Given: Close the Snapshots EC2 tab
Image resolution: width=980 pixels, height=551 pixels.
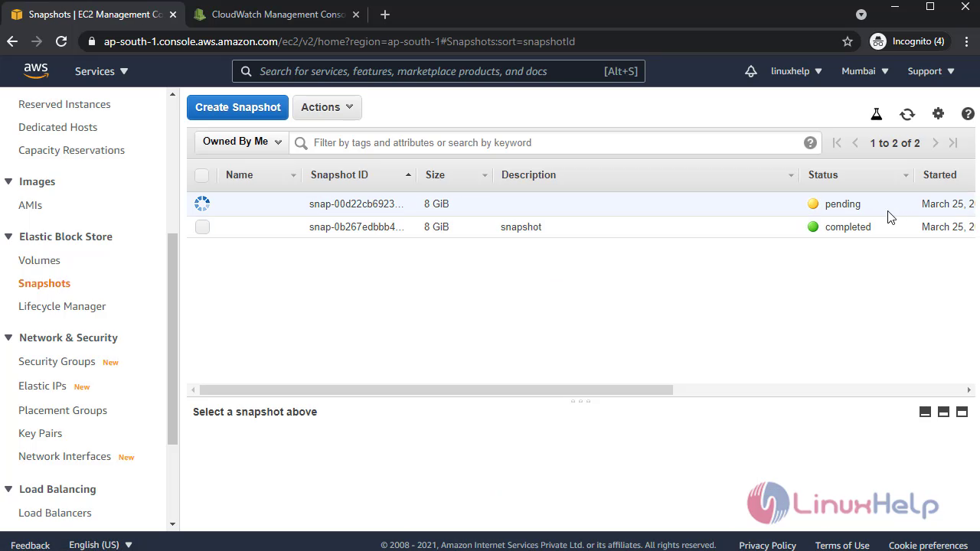Looking at the screenshot, I should 173,15.
